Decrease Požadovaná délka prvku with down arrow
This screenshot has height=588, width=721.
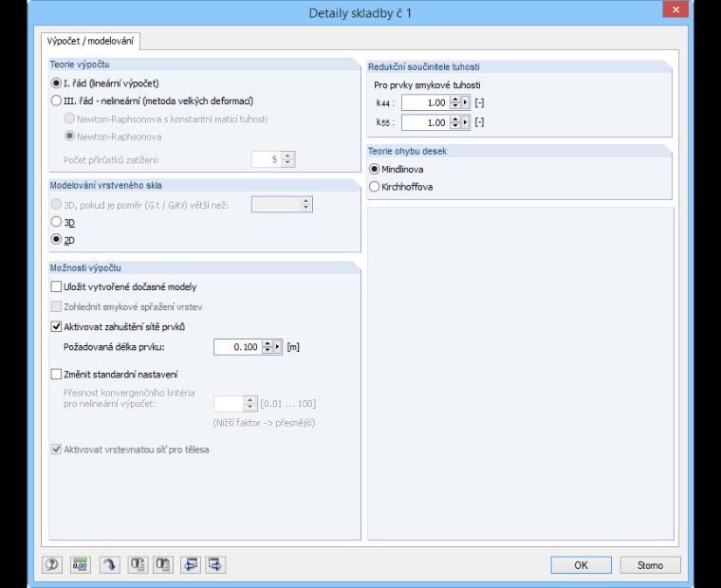[x=268, y=350]
